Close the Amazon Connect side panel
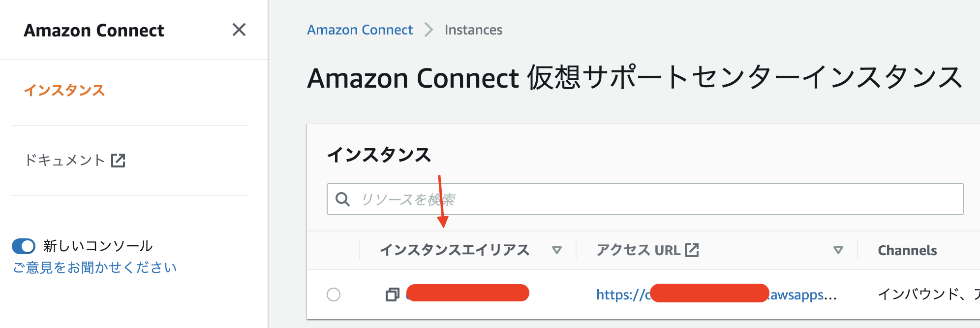The height and width of the screenshot is (328, 980). (x=240, y=30)
